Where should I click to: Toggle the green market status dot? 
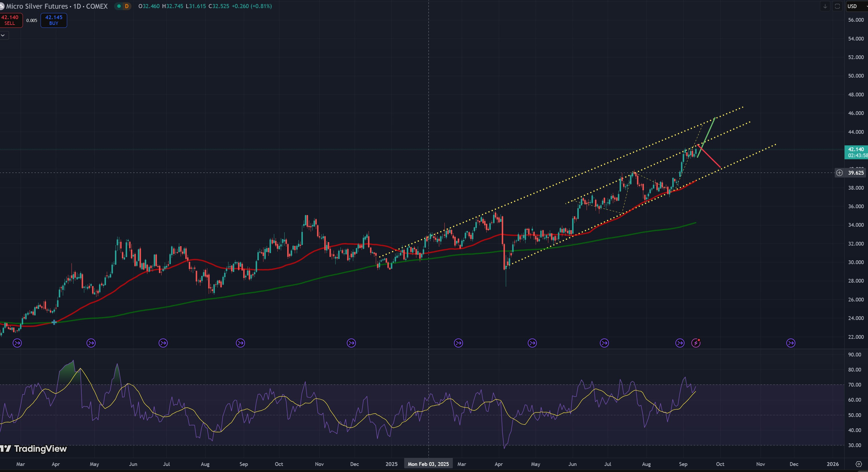pos(119,6)
